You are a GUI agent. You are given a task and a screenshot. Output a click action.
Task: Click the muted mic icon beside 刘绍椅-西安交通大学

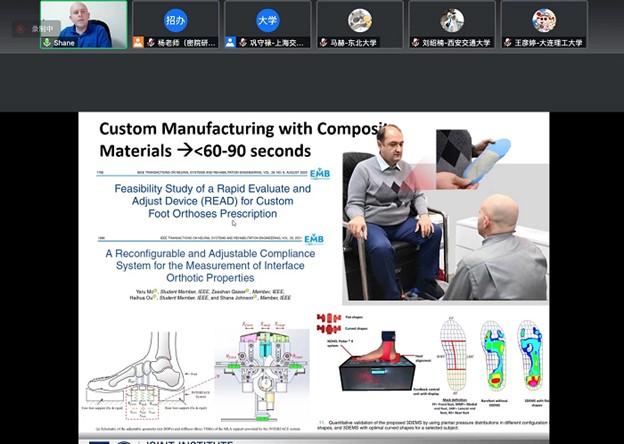pyautogui.click(x=415, y=43)
